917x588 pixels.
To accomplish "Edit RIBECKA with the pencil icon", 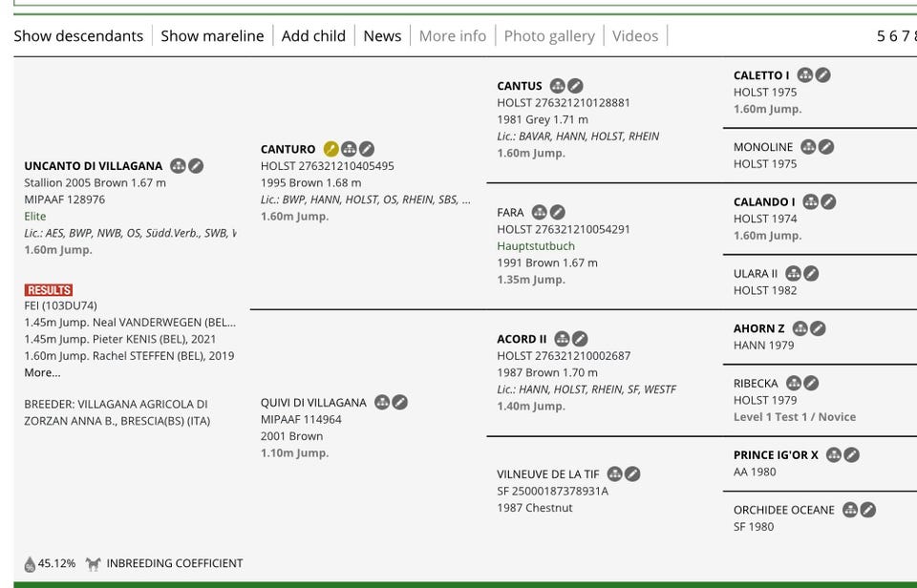I will tap(811, 384).
